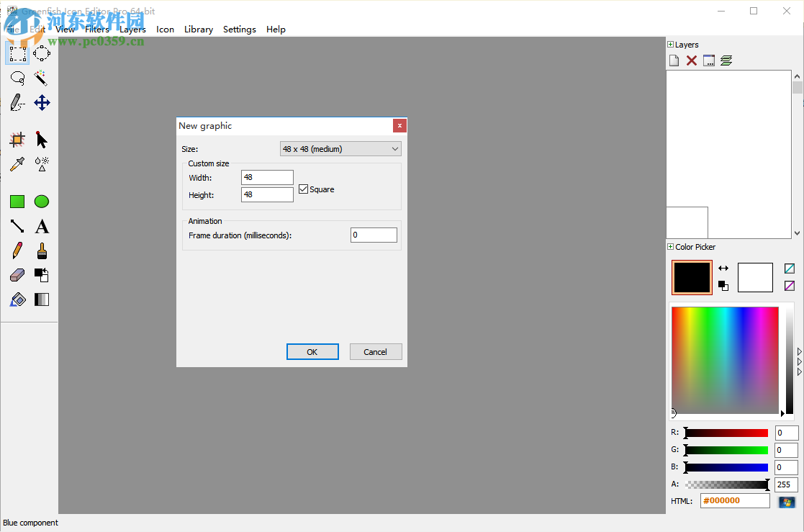Select the Paintbrush tool
Screen dimensions: 804x532
point(42,251)
